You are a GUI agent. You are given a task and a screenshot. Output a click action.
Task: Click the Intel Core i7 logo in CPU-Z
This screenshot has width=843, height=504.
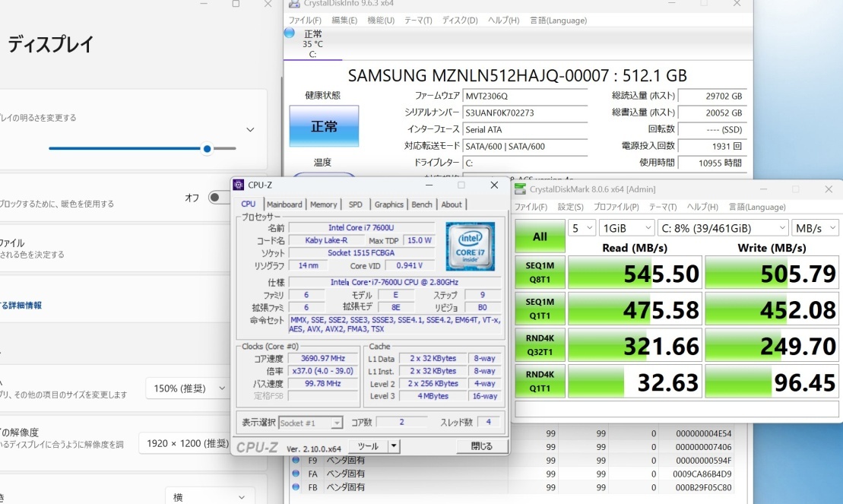470,246
